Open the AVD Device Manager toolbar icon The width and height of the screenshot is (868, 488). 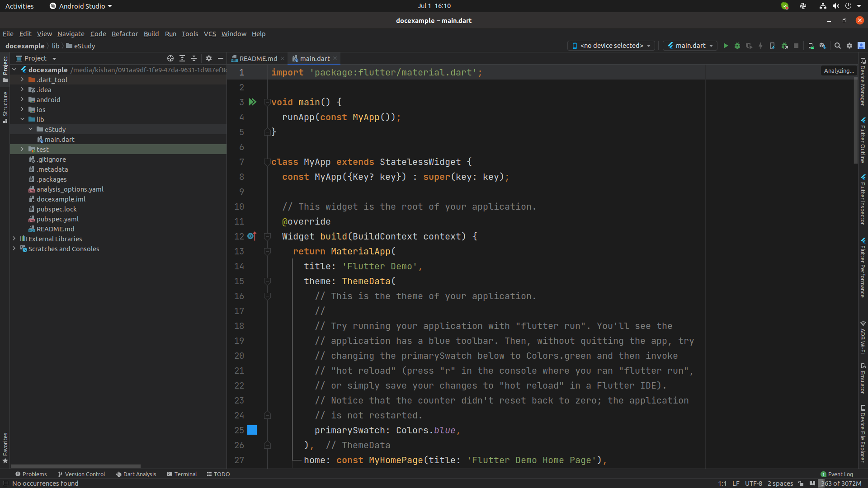[x=811, y=46]
